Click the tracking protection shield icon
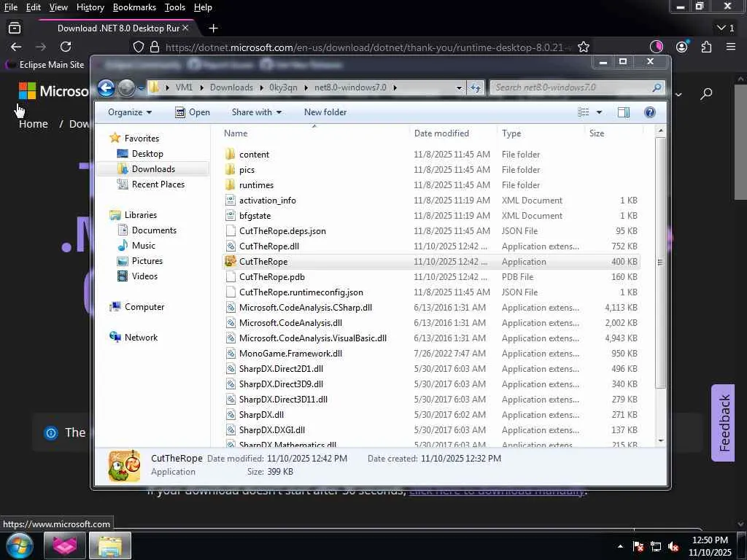Screen dimensions: 747x560 click(138, 47)
